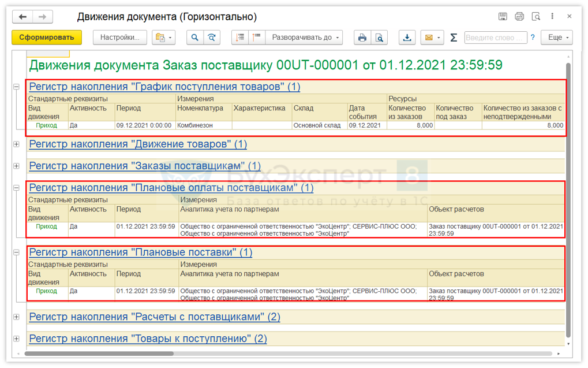
Task: Click the back navigation arrow
Action: (23, 17)
